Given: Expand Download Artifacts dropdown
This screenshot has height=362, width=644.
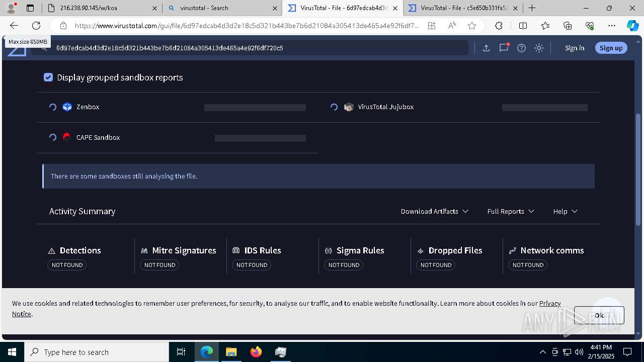Looking at the screenshot, I should (435, 211).
